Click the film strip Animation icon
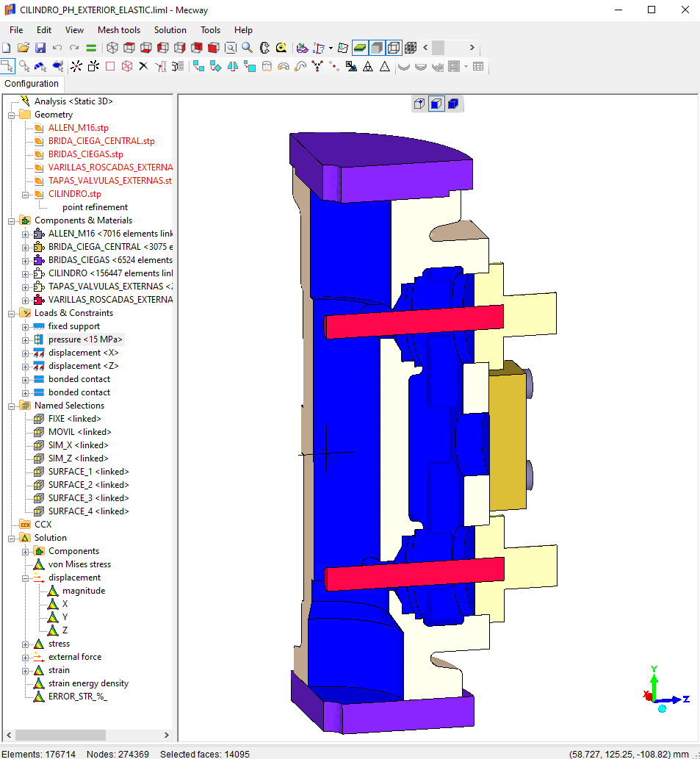Viewport: 700px width, 759px height. [454, 66]
